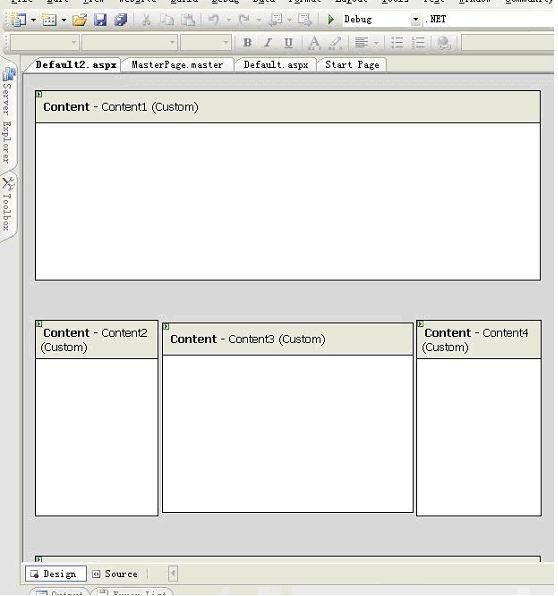
Task: Click the ordered numbered list icon
Action: pyautogui.click(x=418, y=43)
